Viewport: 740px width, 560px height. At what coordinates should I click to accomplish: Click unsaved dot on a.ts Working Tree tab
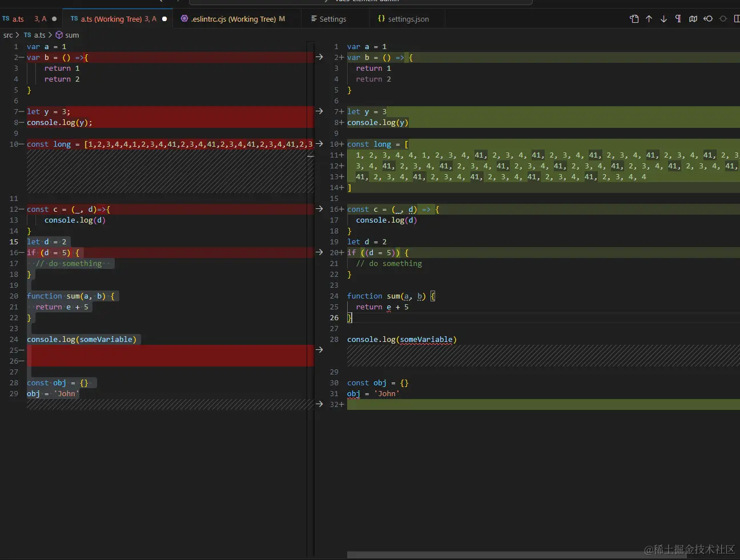pos(164,19)
